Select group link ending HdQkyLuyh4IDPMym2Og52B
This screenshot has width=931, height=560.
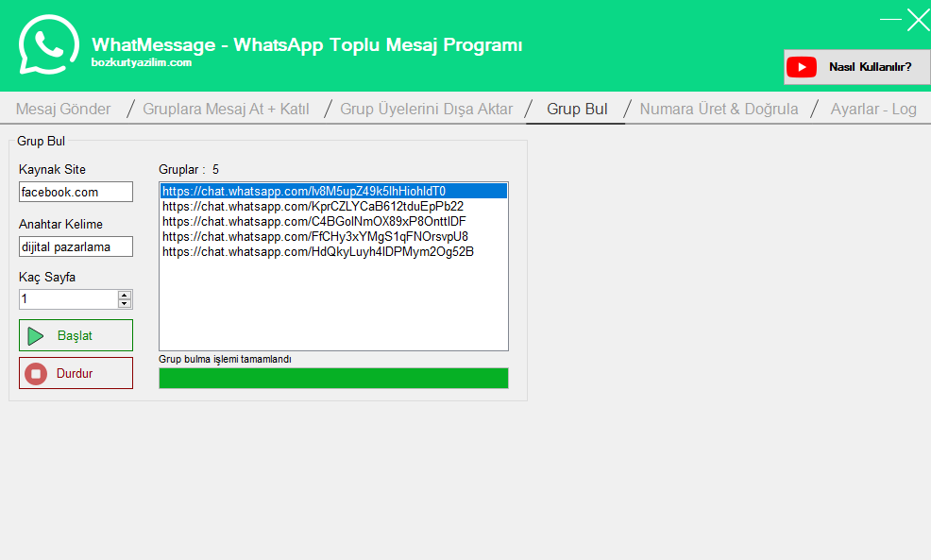point(333,252)
